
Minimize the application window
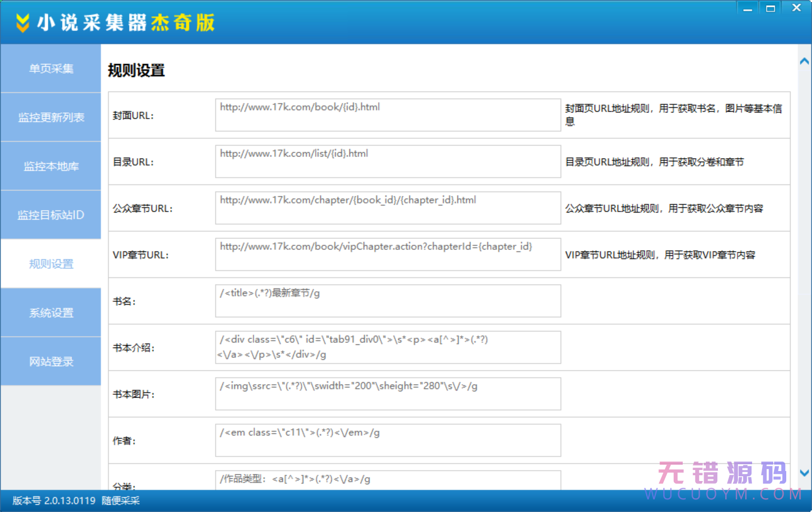point(747,8)
